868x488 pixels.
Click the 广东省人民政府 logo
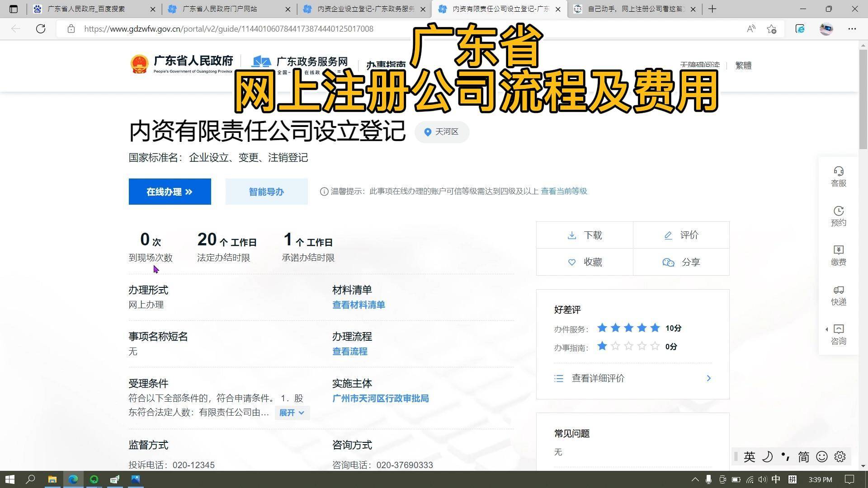(x=181, y=64)
